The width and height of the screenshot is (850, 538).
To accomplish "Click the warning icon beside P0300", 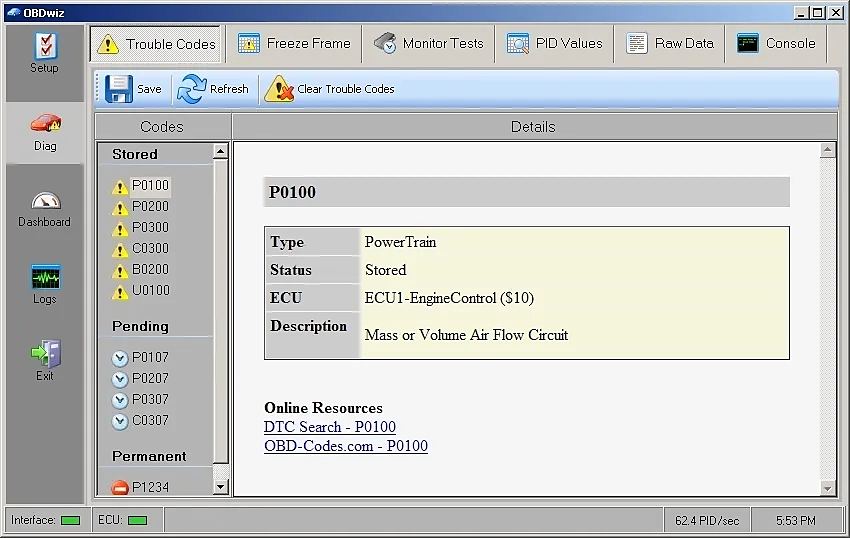I will (119, 229).
